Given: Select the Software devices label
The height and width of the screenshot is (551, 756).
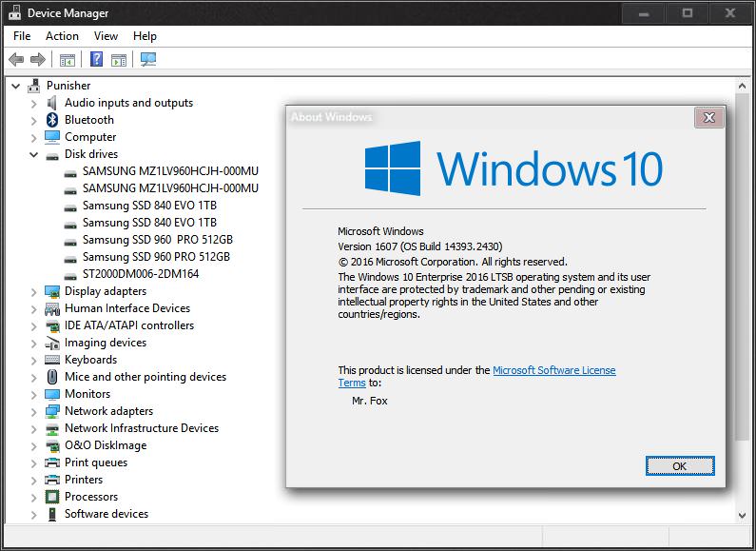Looking at the screenshot, I should pos(107,514).
